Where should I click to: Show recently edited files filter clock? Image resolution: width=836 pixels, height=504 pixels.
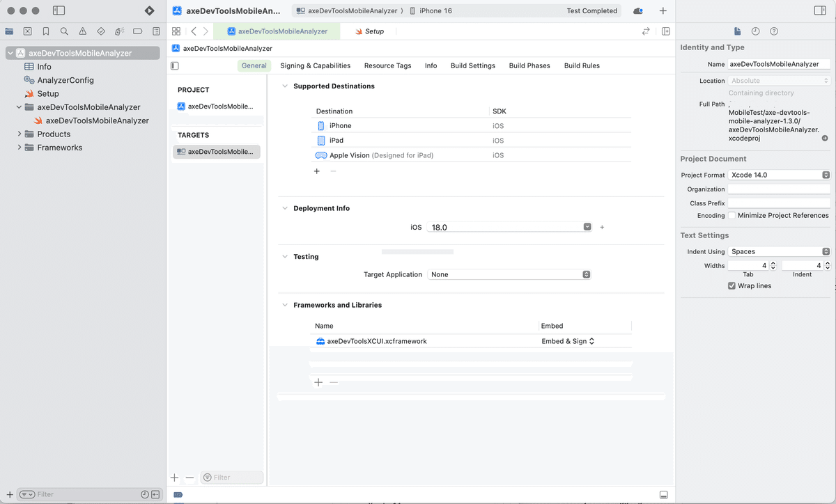pyautogui.click(x=144, y=494)
